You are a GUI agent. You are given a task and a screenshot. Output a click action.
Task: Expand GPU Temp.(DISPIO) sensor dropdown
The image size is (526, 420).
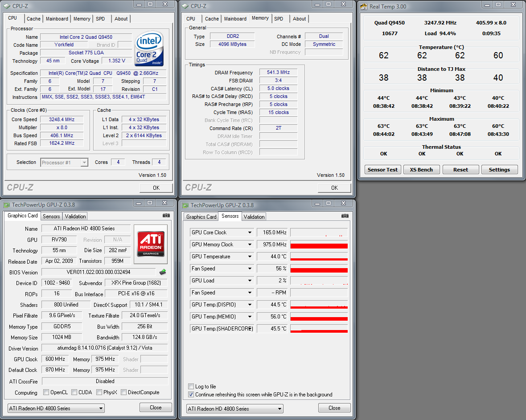tap(250, 305)
